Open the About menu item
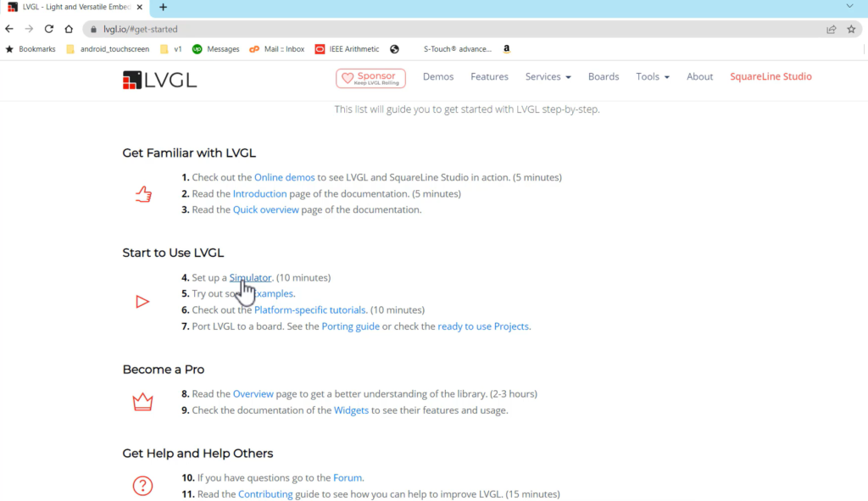The height and width of the screenshot is (501, 868). click(699, 76)
